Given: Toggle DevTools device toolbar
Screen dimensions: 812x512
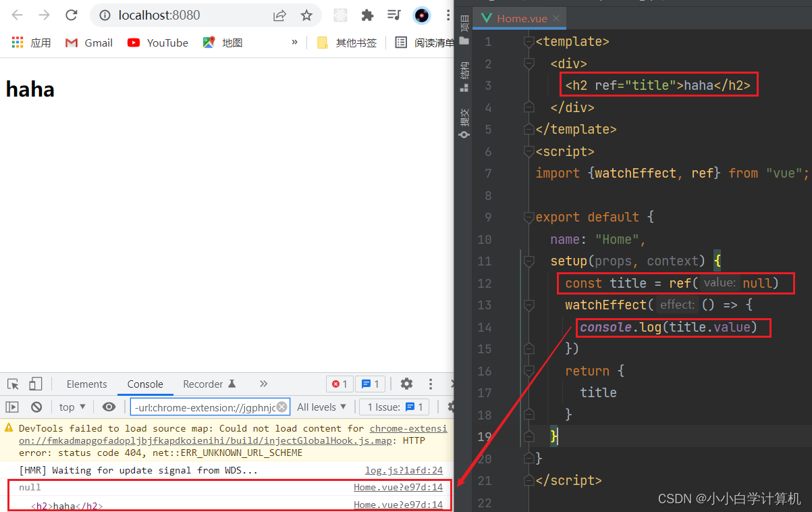Looking at the screenshot, I should pyautogui.click(x=35, y=384).
